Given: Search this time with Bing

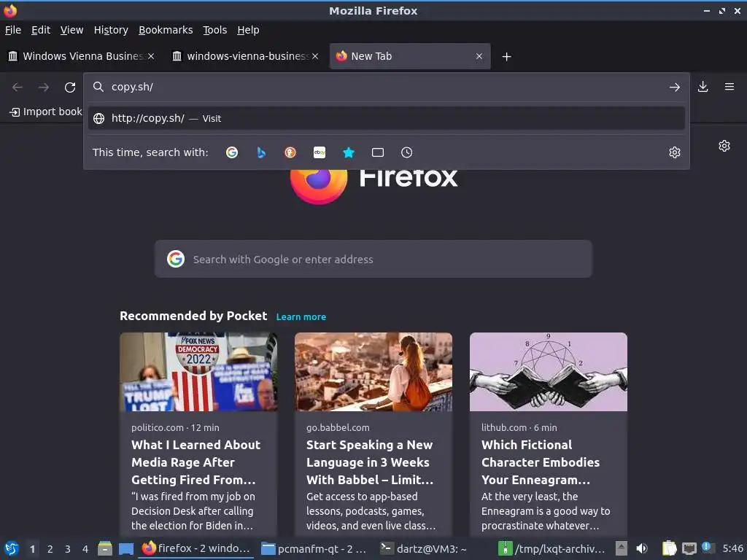Looking at the screenshot, I should point(261,152).
